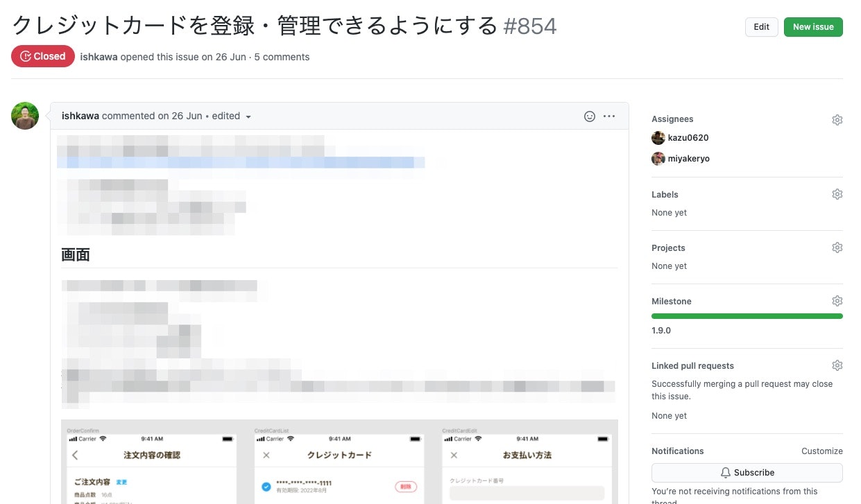Open the Labels settings gear

click(837, 194)
